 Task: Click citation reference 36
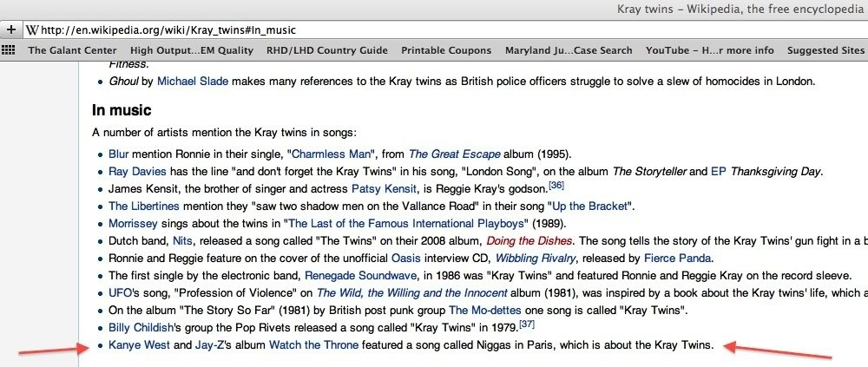pyautogui.click(x=556, y=186)
